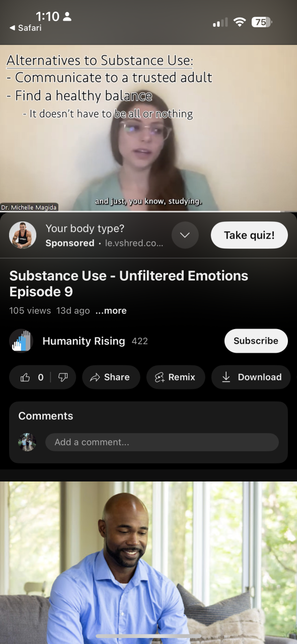Expand the sponsored ad chevron
The height and width of the screenshot is (644, 297).
185,235
